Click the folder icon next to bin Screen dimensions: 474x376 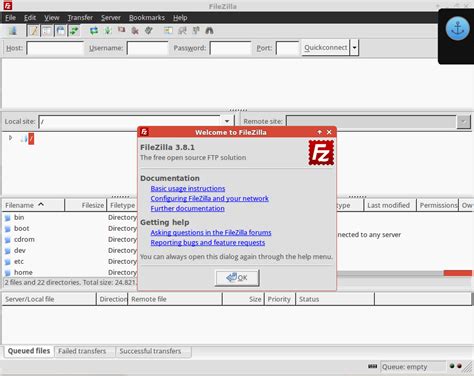(8, 218)
